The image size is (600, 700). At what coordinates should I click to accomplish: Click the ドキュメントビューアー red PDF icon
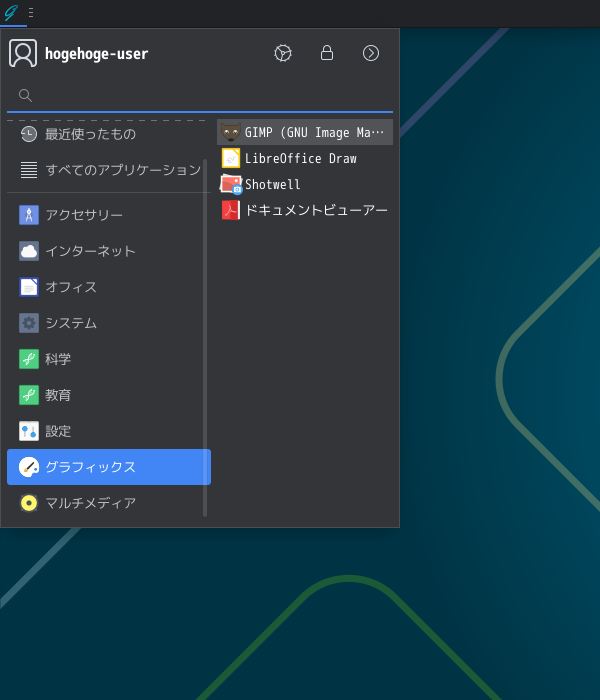click(231, 210)
